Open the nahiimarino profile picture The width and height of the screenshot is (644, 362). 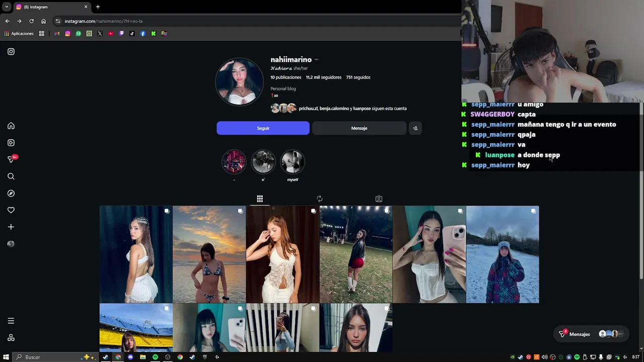239,82
